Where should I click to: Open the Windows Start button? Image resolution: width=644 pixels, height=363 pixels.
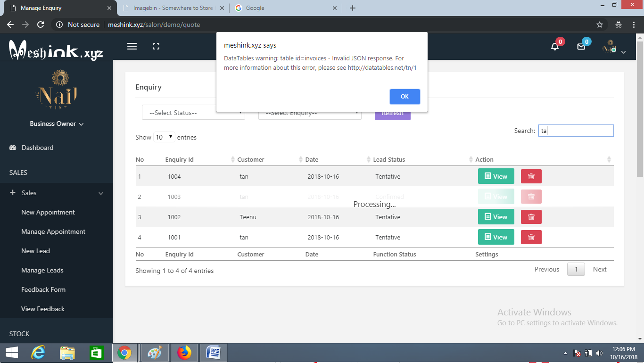click(11, 353)
